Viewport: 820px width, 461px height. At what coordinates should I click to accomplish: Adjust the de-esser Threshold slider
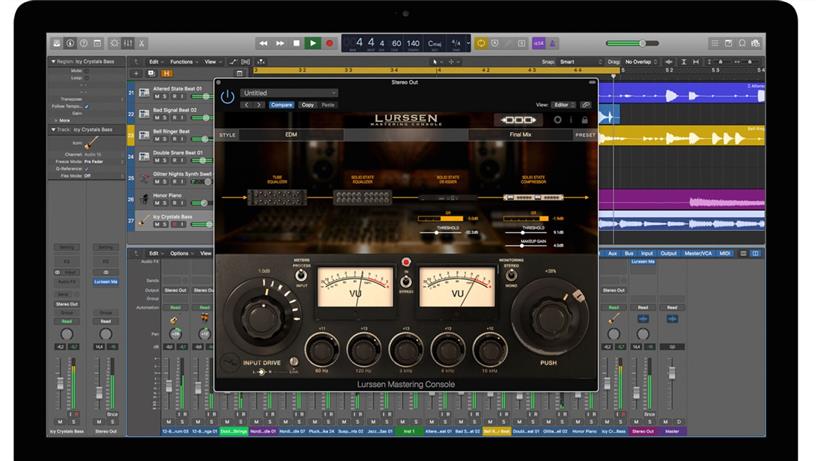coord(442,233)
